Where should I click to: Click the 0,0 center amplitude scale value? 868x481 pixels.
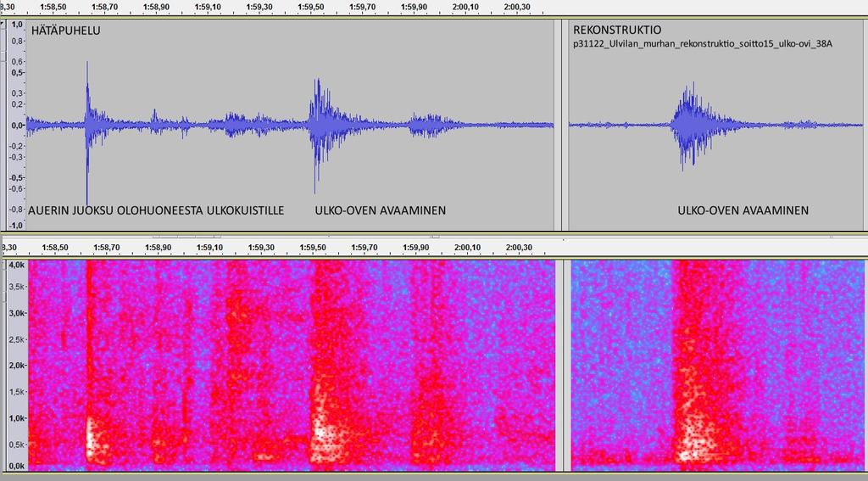[17, 126]
